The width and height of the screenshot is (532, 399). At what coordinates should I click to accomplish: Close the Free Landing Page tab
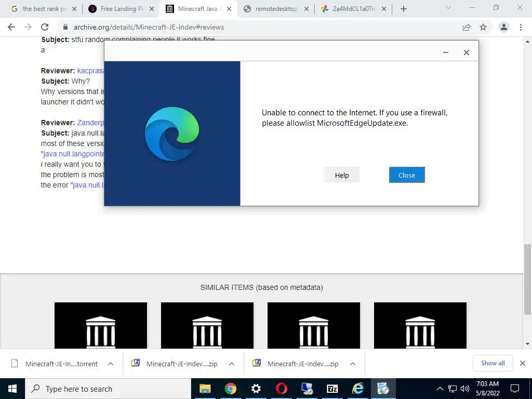coord(152,9)
